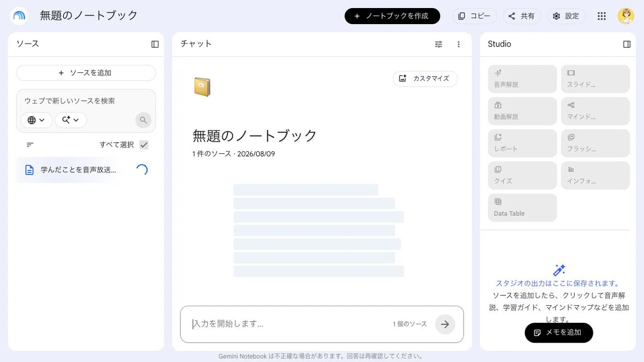Image resolution: width=644 pixels, height=362 pixels.
Task: Open chat settings tune icon
Action: (x=438, y=44)
